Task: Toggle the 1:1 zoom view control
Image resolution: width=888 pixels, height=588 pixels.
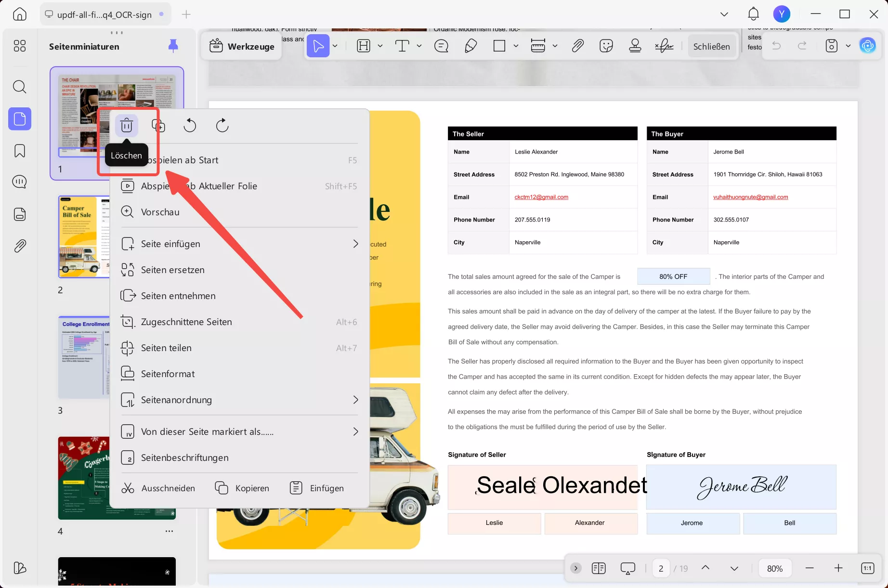Action: pos(866,568)
